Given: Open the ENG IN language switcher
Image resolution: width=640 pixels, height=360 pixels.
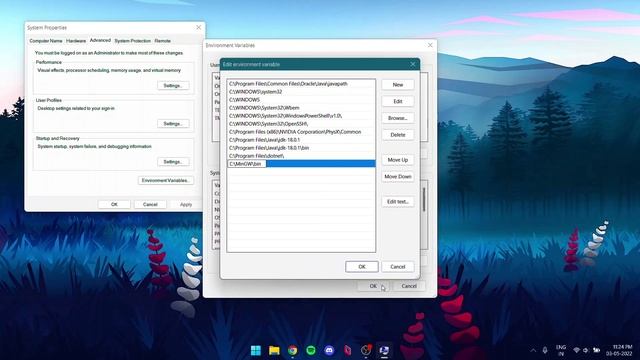Looking at the screenshot, I should pyautogui.click(x=561, y=350).
